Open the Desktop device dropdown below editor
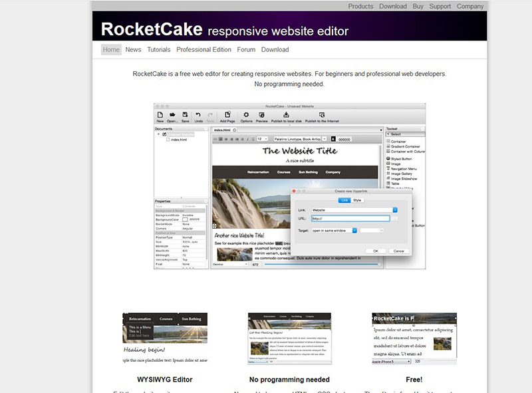The image size is (532, 393). tap(230, 265)
